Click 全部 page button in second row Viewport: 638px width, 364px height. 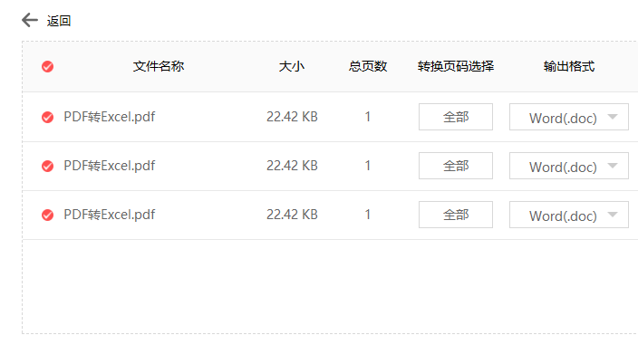tap(456, 166)
